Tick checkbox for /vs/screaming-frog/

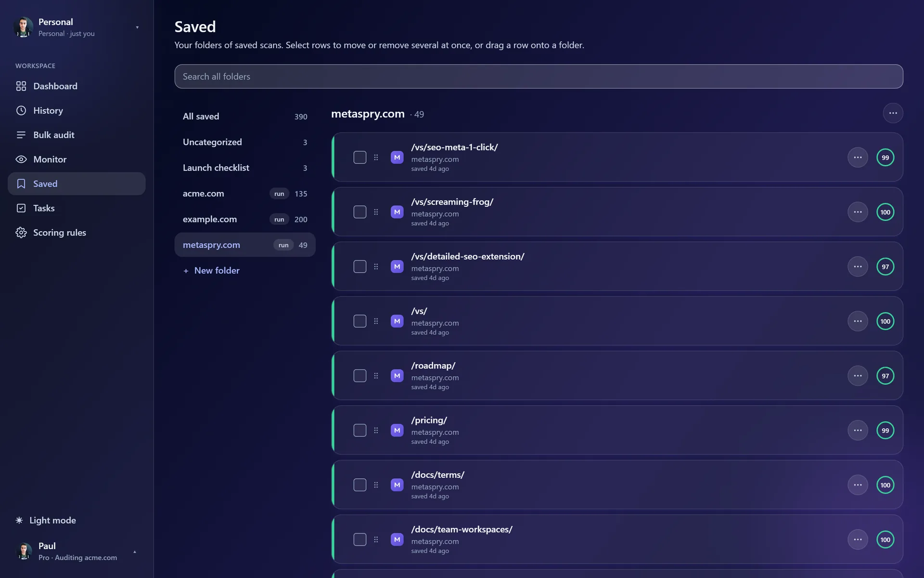360,212
